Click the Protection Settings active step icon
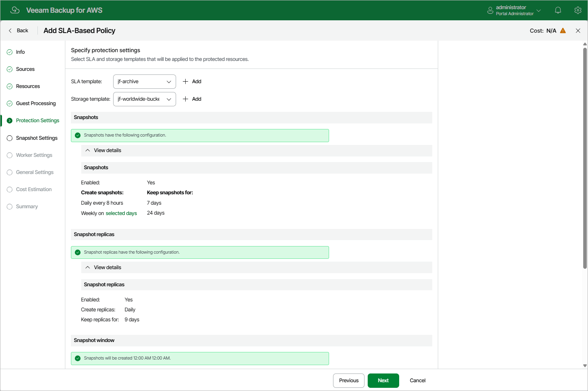 pyautogui.click(x=10, y=121)
